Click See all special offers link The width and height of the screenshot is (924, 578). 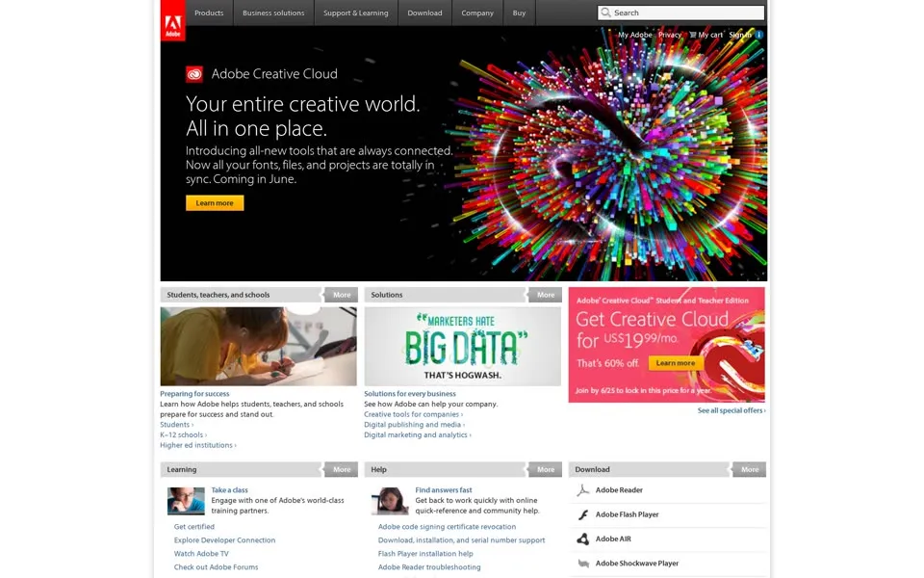pyautogui.click(x=731, y=410)
